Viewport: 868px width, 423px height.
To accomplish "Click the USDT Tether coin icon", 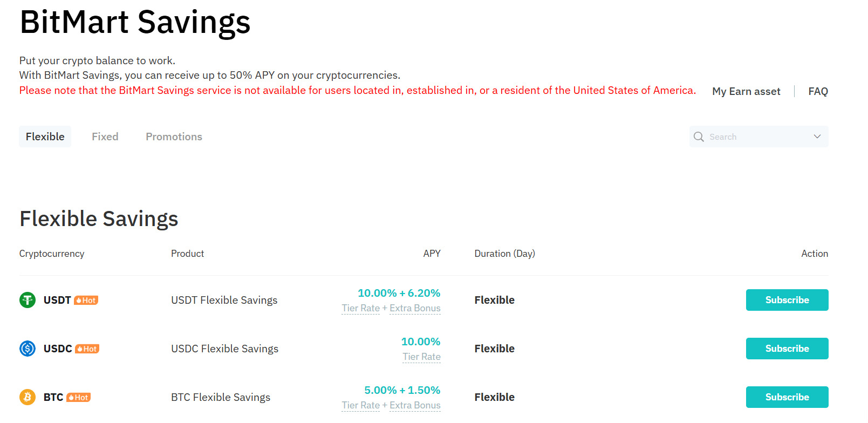I will coord(28,300).
